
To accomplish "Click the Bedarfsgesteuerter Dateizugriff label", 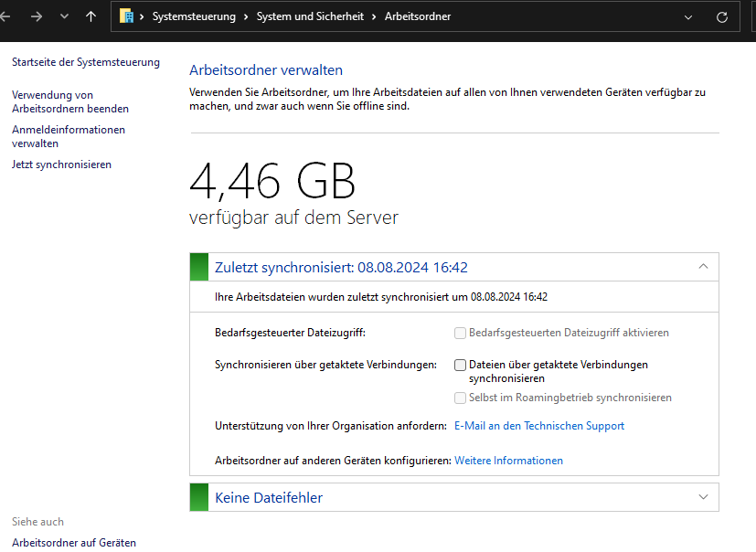I will click(291, 333).
